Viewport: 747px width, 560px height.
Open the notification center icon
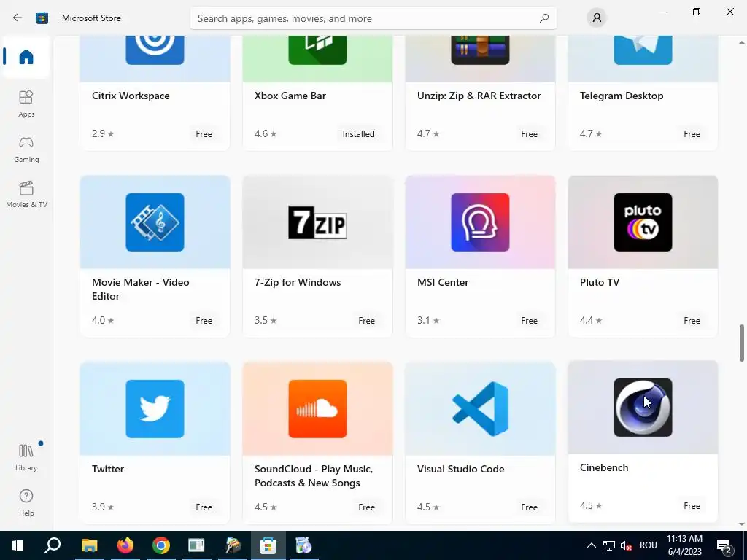point(724,545)
